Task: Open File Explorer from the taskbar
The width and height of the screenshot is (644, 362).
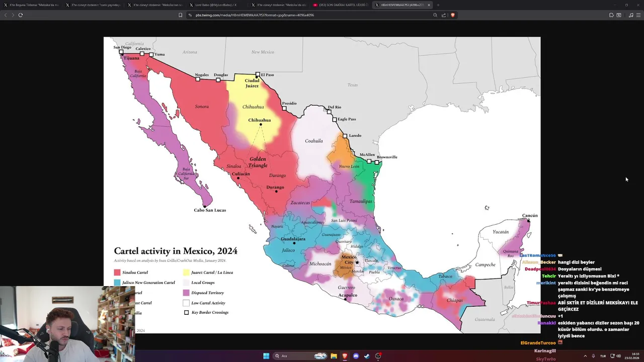Action: tap(334, 356)
